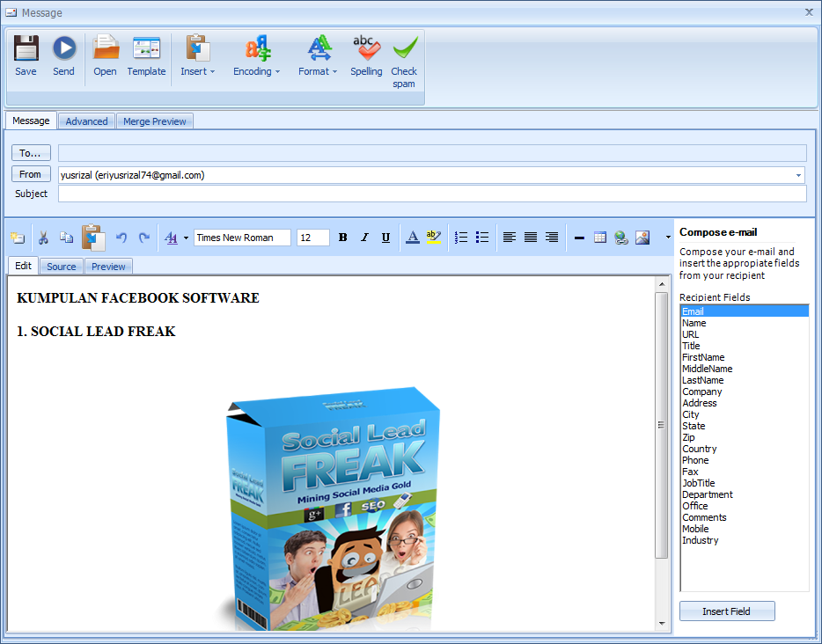Open the font color picker
822x644 pixels.
click(413, 238)
